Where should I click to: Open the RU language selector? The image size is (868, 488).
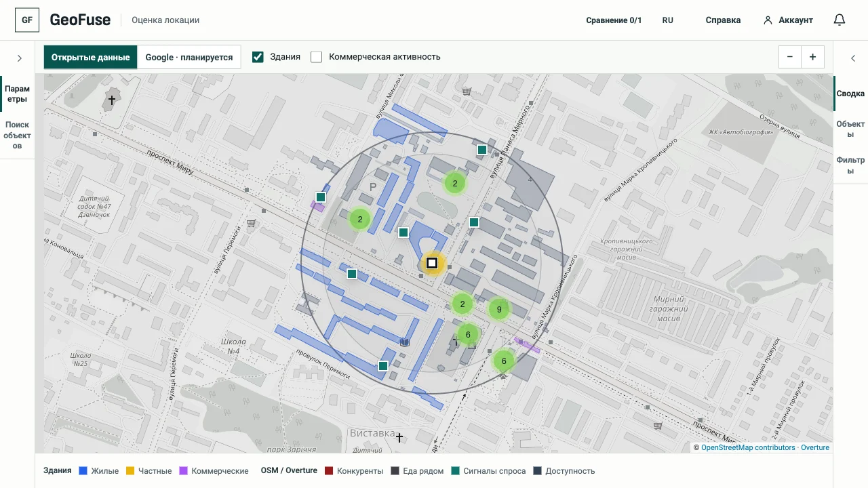click(x=668, y=20)
